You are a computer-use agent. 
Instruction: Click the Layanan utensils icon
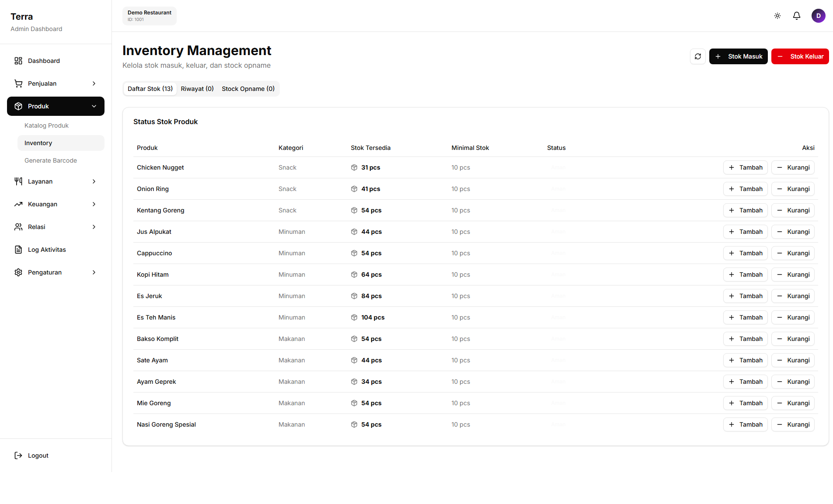point(18,181)
